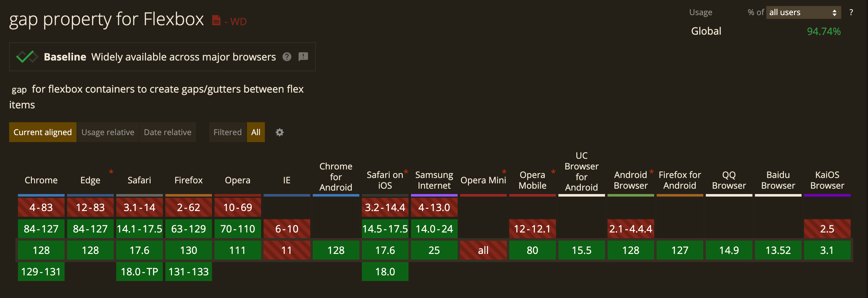The width and height of the screenshot is (868, 298).
Task: Enable the Filtered browsers view
Action: [x=227, y=132]
